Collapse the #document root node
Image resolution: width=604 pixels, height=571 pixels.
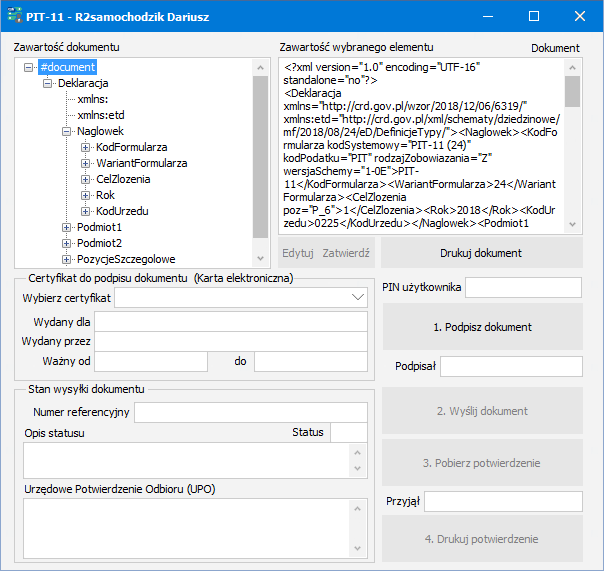pyautogui.click(x=28, y=67)
